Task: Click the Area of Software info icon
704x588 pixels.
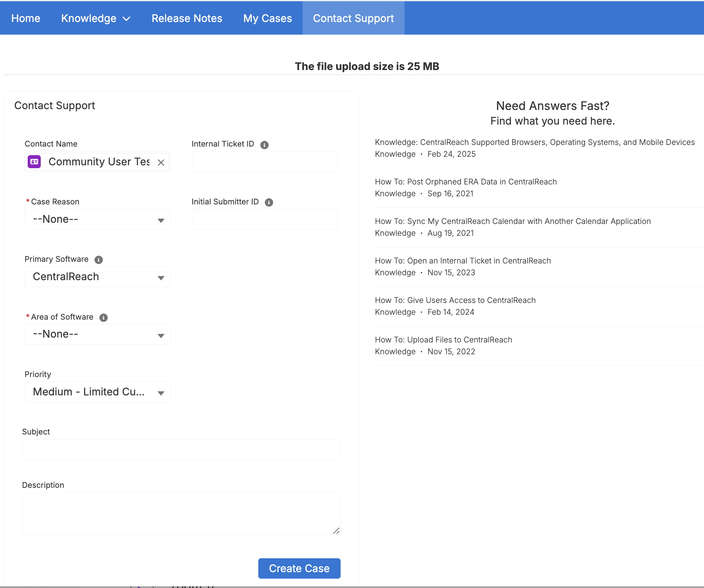Action: (103, 318)
